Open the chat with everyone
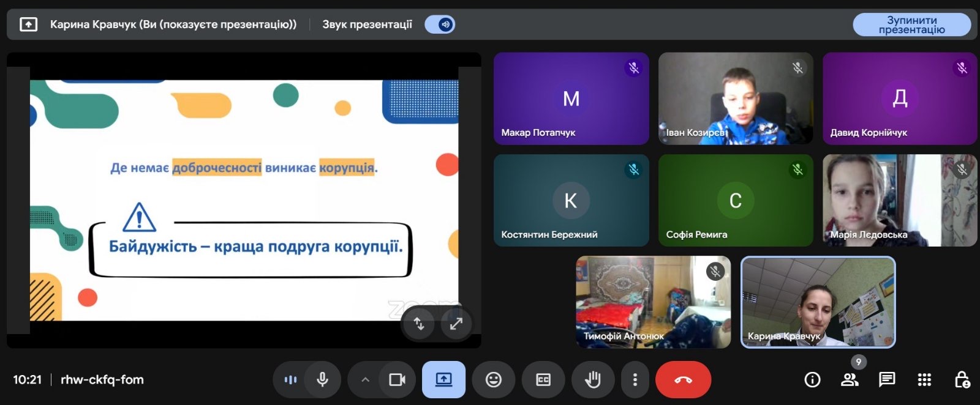Screen dimensions: 980x405 tap(886, 380)
